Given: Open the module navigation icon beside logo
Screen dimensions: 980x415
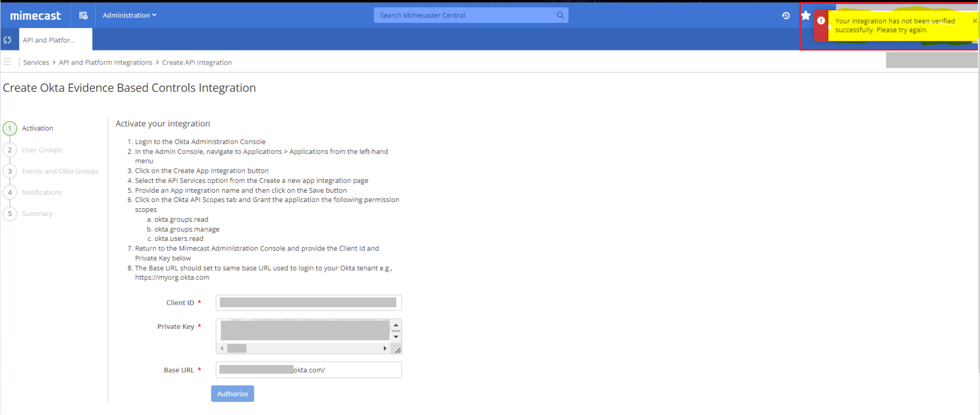Looking at the screenshot, I should pos(83,15).
